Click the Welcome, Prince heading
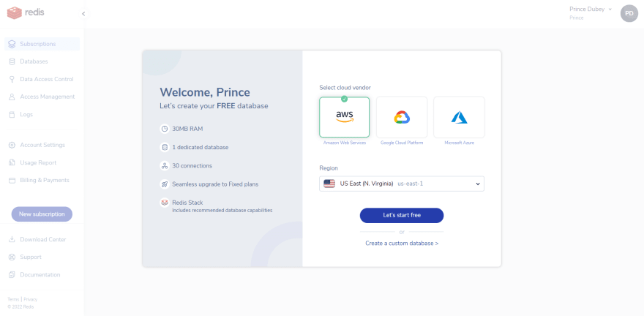 [204, 92]
